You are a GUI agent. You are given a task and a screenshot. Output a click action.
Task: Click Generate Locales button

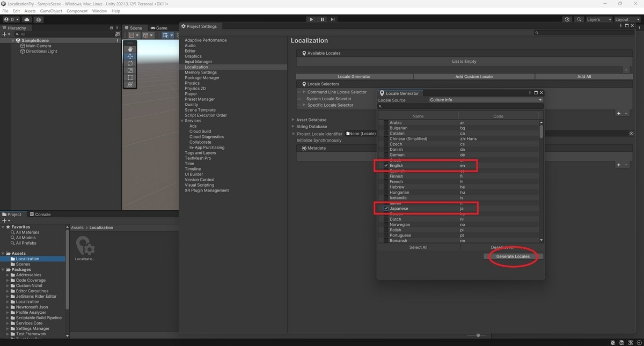pyautogui.click(x=513, y=256)
